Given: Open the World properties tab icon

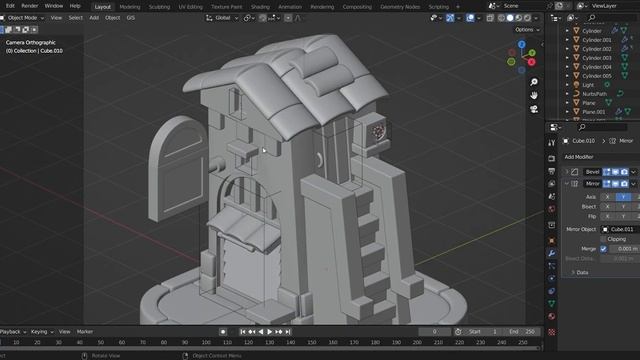Looking at the screenshot, I should [x=551, y=209].
